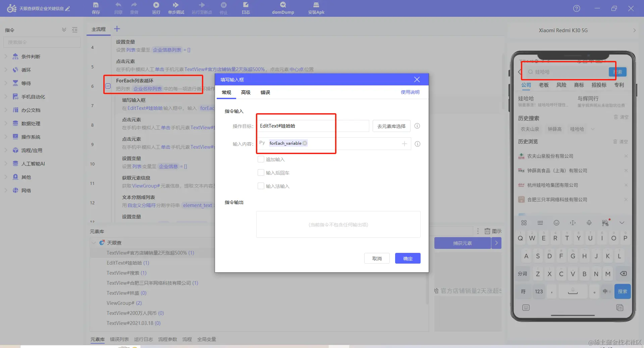Open the 运行日志 bottom tab
The height and width of the screenshot is (348, 644).
click(144, 339)
